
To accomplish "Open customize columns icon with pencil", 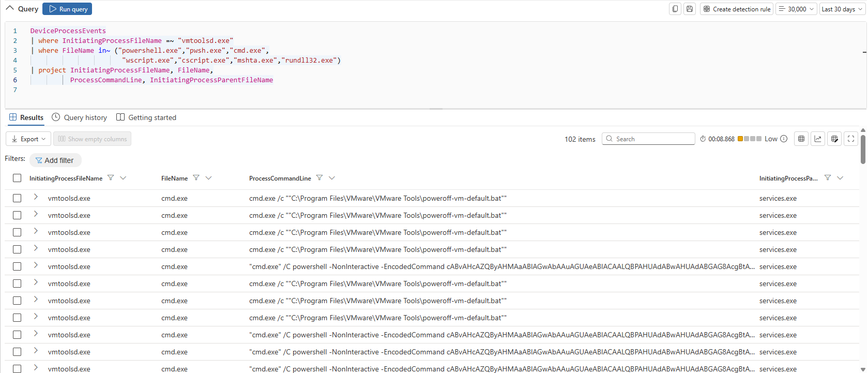I will tap(834, 139).
